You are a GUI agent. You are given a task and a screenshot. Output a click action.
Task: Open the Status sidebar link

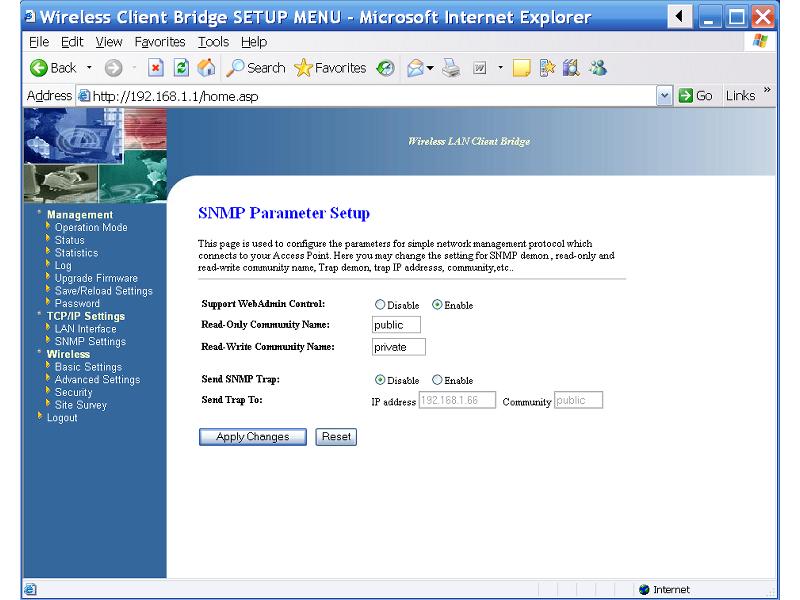pyautogui.click(x=69, y=240)
